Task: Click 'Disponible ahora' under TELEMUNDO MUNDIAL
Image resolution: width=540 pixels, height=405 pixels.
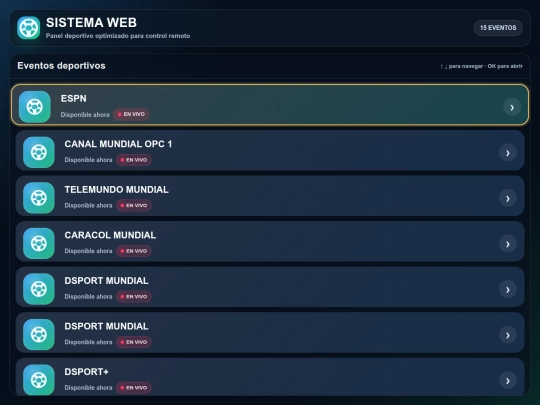Action: point(89,206)
